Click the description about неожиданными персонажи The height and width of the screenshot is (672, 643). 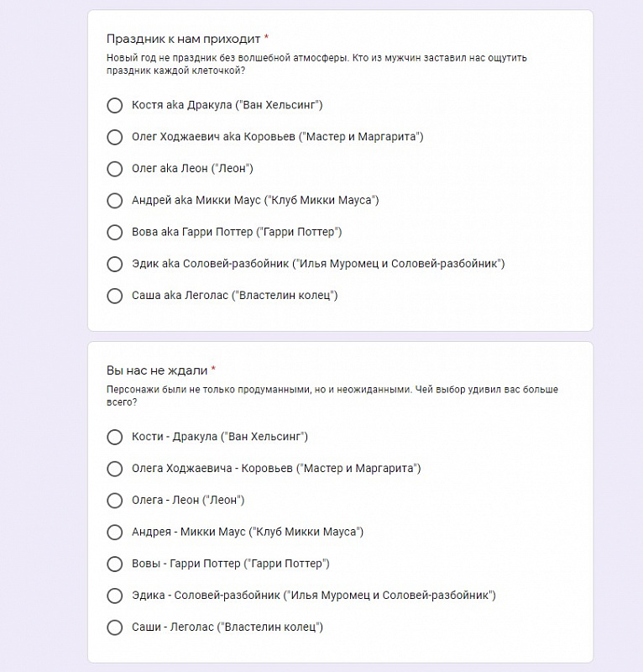pos(332,396)
